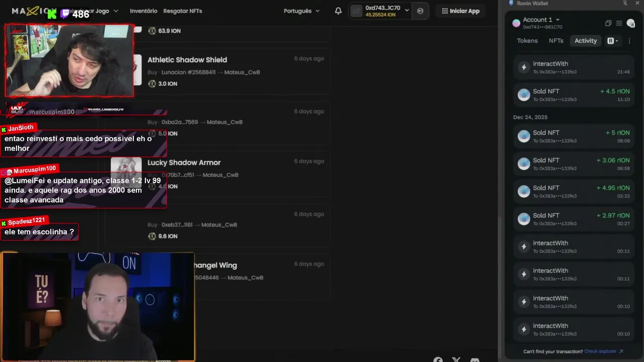The image size is (644, 362).
Task: Open X social link in footer
Action: coord(456,360)
